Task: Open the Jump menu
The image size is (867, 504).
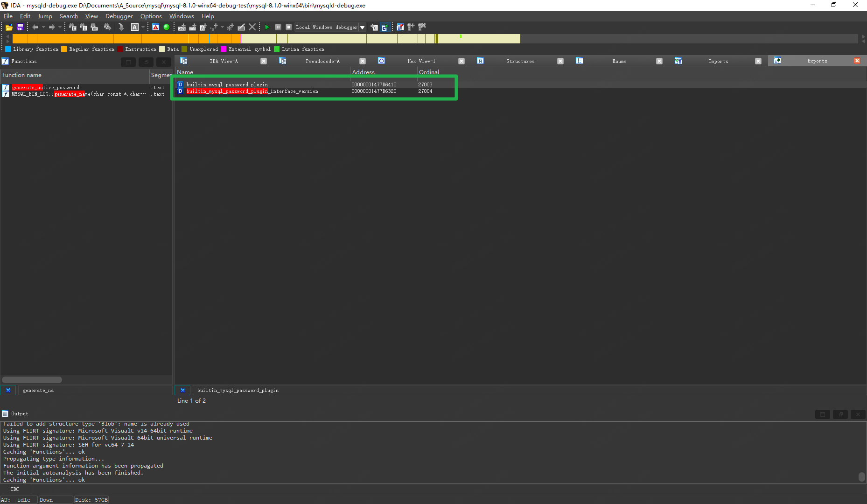Action: coord(45,16)
